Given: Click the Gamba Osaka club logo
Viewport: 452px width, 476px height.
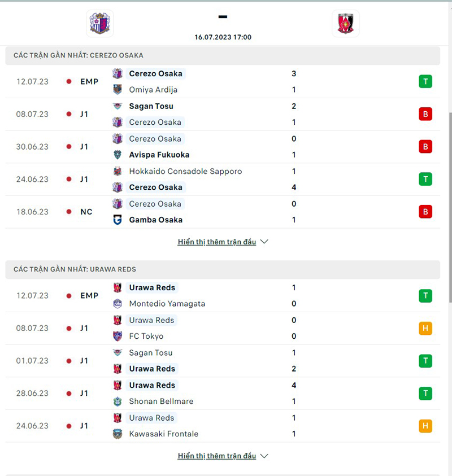Looking at the screenshot, I should tap(117, 220).
